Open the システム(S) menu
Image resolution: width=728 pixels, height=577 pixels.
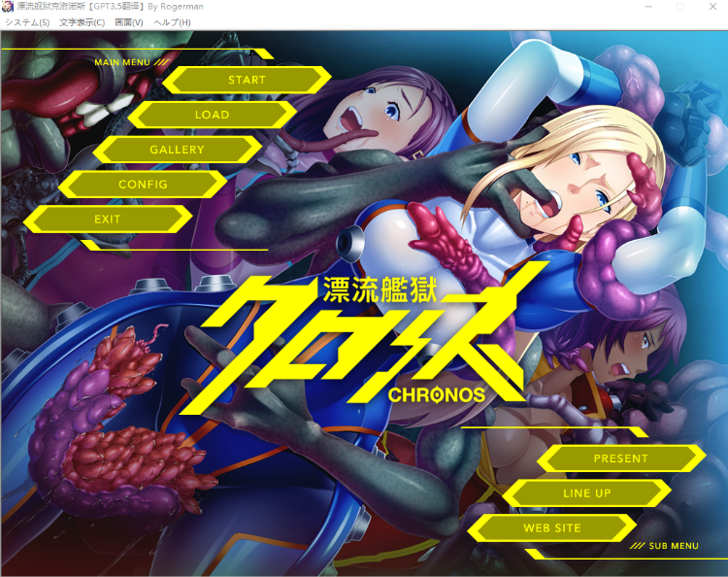[27, 22]
